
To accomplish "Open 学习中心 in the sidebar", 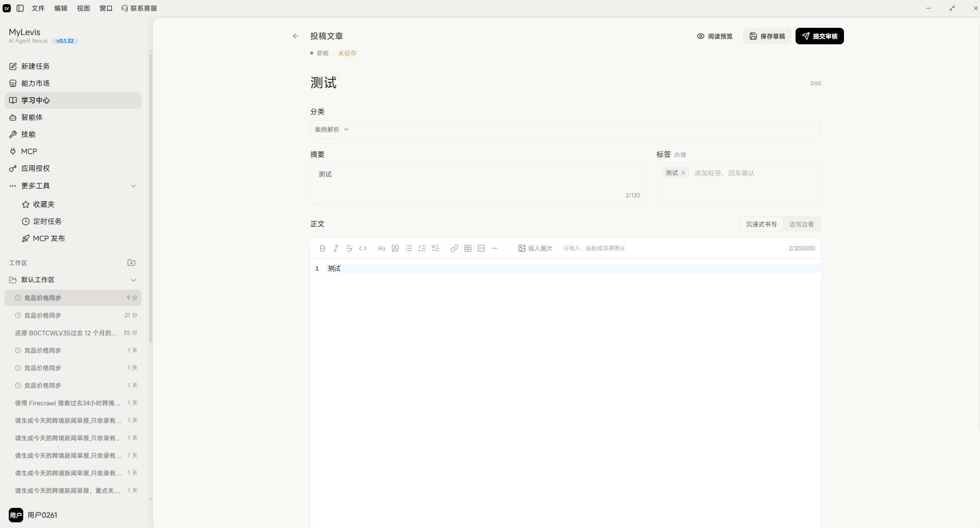I will click(x=73, y=100).
